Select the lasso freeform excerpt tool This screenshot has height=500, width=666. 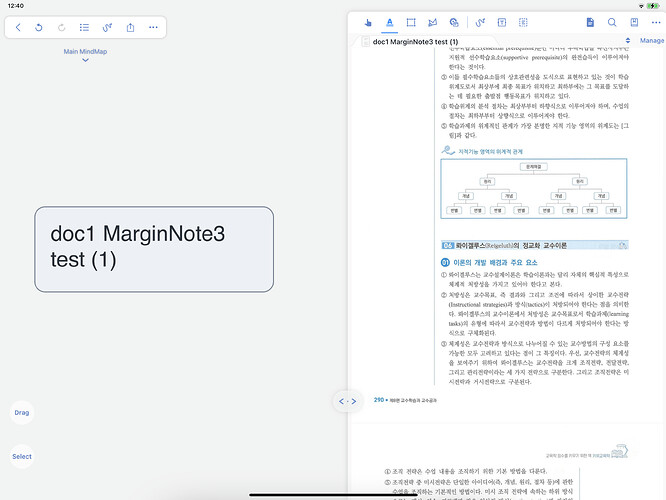pyautogui.click(x=432, y=23)
